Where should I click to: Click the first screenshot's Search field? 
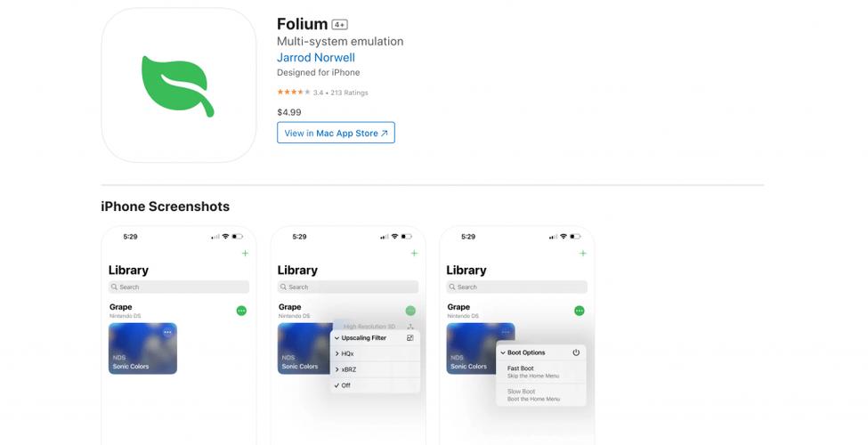click(x=179, y=287)
